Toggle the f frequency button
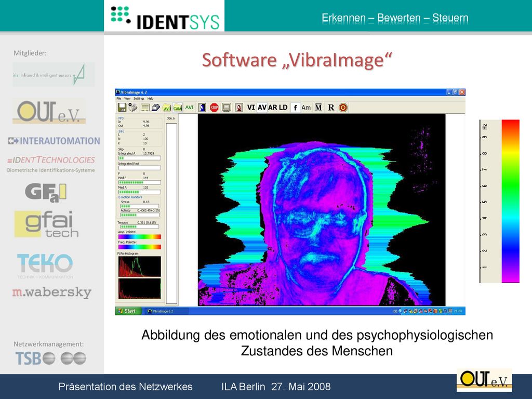 pos(296,108)
